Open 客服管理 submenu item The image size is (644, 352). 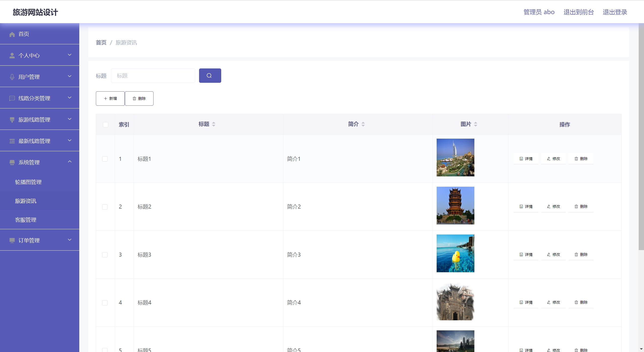26,220
